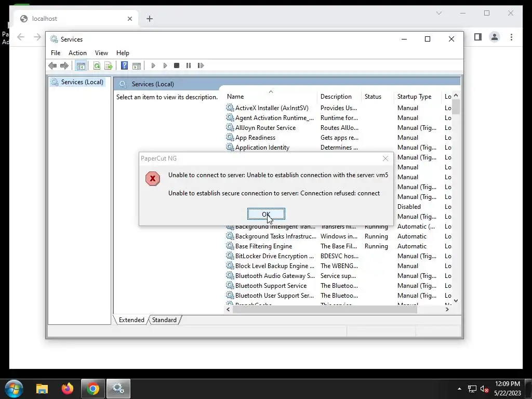Open the Help menu in Services
The image size is (532, 399).
click(123, 53)
